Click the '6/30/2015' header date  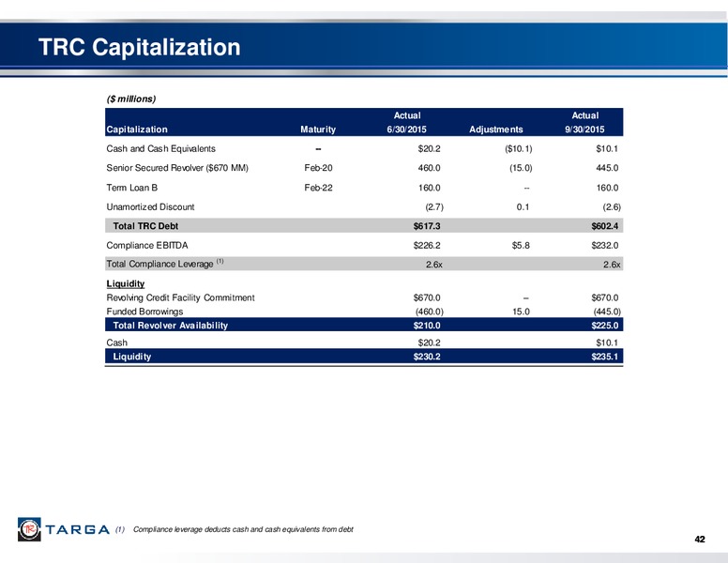tap(407, 129)
